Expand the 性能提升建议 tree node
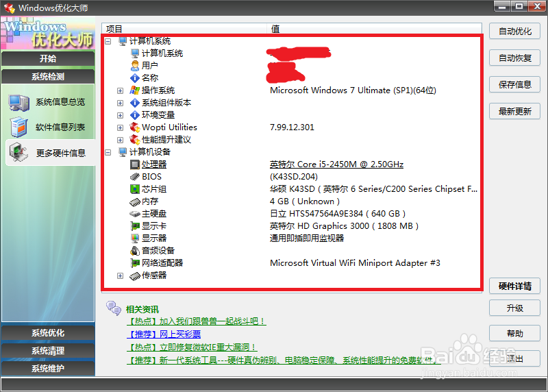Screen dimensions: 548x392 (x=121, y=140)
